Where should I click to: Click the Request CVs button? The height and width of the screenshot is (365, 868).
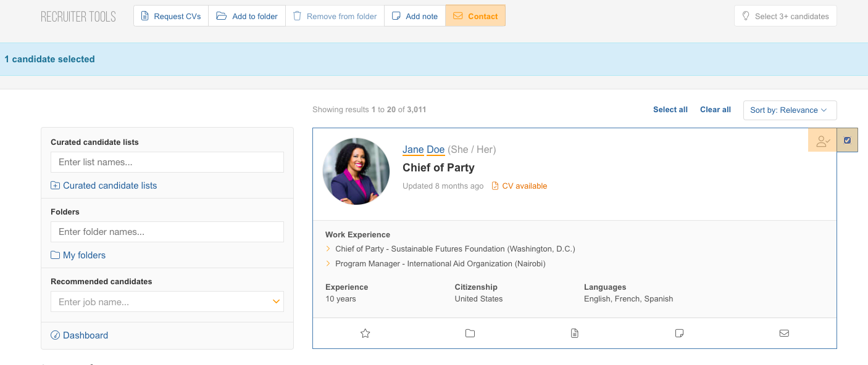[x=171, y=16]
